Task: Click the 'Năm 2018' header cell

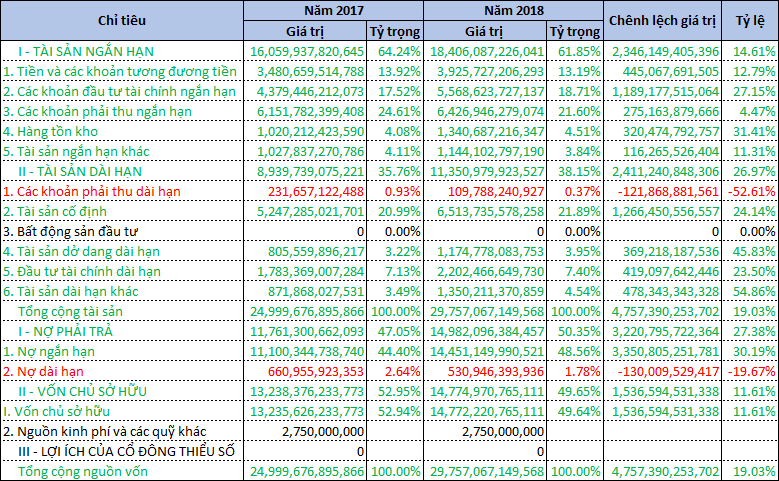Action: pos(514,10)
